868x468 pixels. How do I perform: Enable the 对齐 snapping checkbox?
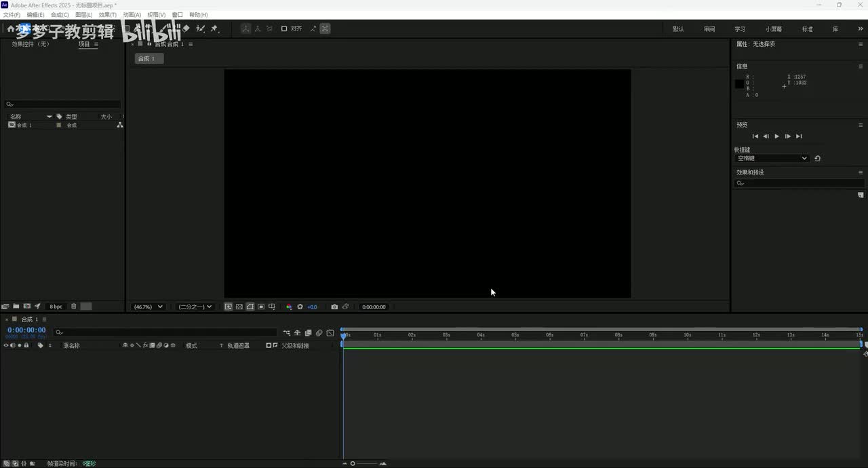click(x=284, y=28)
